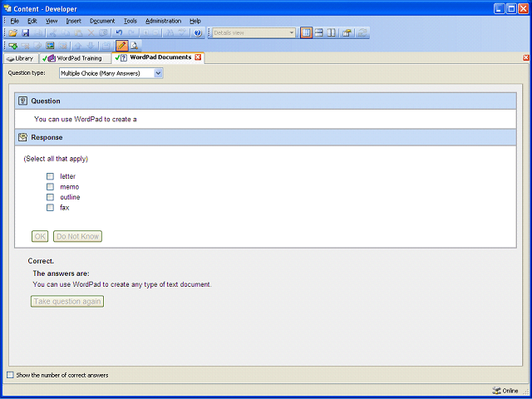Click the Online status icon
The height and width of the screenshot is (399, 532).
(496, 391)
